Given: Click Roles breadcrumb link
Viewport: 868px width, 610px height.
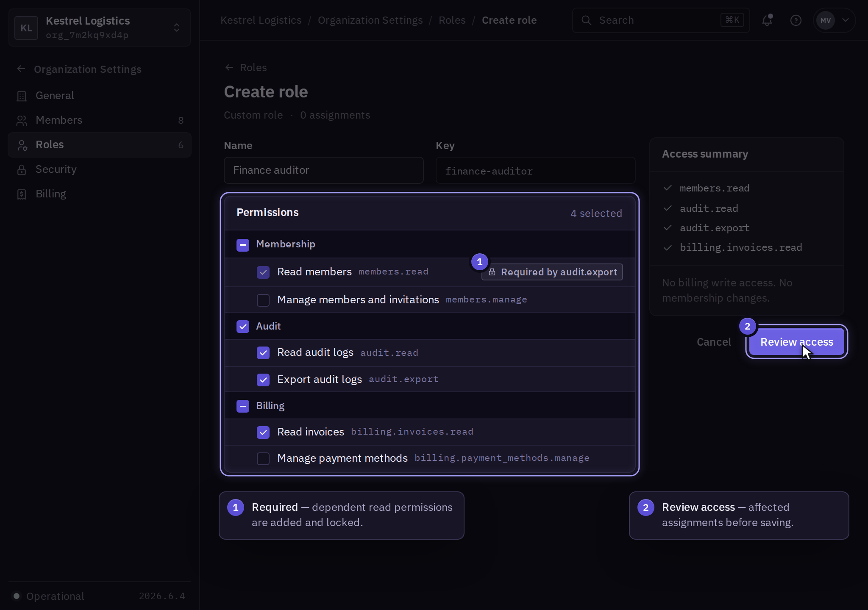Looking at the screenshot, I should pyautogui.click(x=452, y=20).
